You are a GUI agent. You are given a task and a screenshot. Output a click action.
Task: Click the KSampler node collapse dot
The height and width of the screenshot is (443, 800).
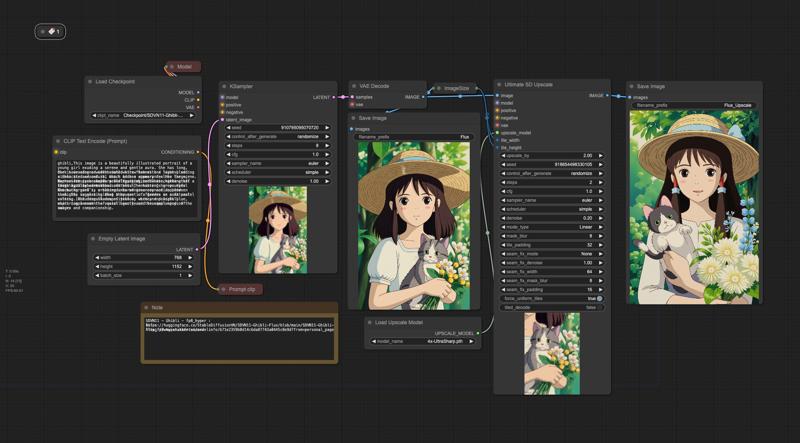coord(222,86)
